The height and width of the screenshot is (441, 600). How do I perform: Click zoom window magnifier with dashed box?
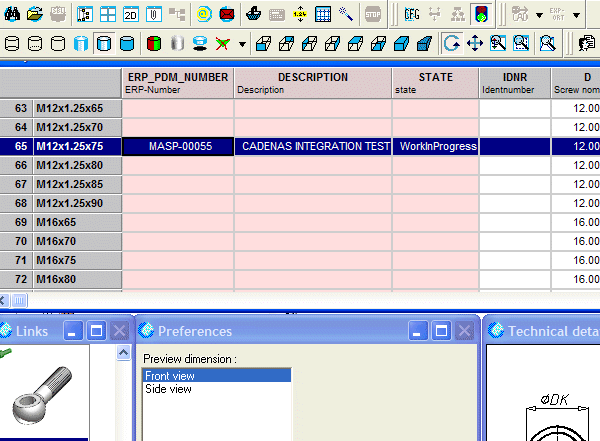click(521, 43)
